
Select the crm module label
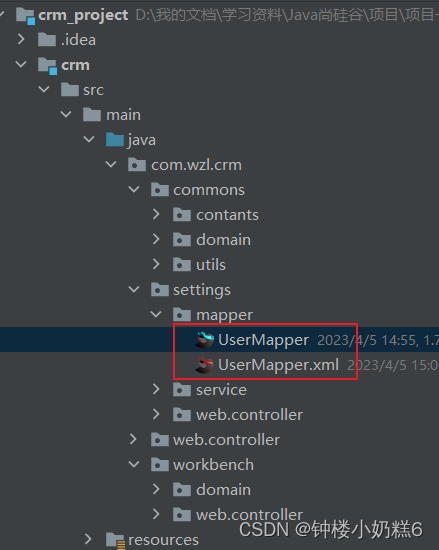pyautogui.click(x=75, y=65)
